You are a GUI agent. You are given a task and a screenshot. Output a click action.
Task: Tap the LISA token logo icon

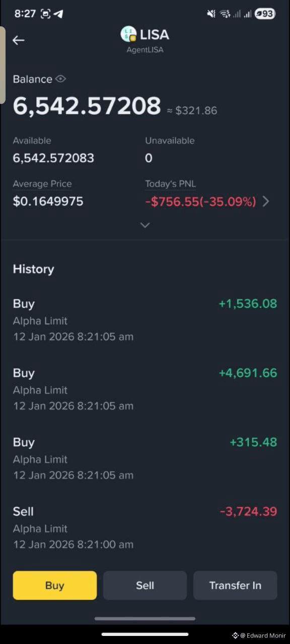[129, 34]
